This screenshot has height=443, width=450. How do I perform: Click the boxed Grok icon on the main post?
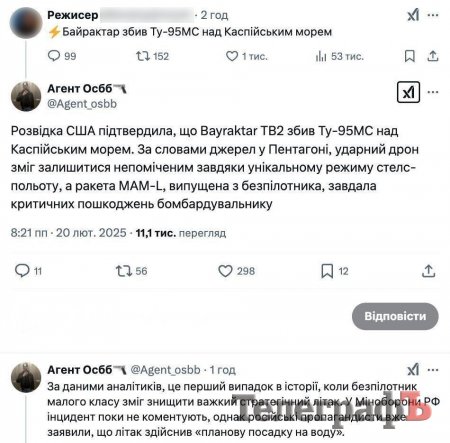coord(408,92)
